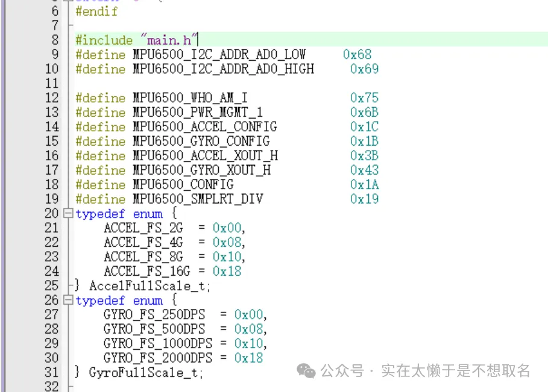Collapse the GyroFullScale_t enum fold on line 26
The image size is (548, 392).
click(x=68, y=300)
